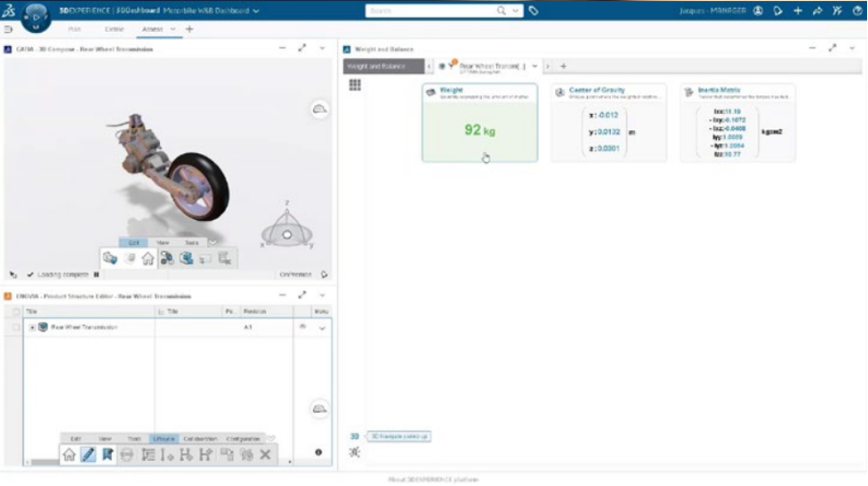Click in the top Search field

[431, 11]
